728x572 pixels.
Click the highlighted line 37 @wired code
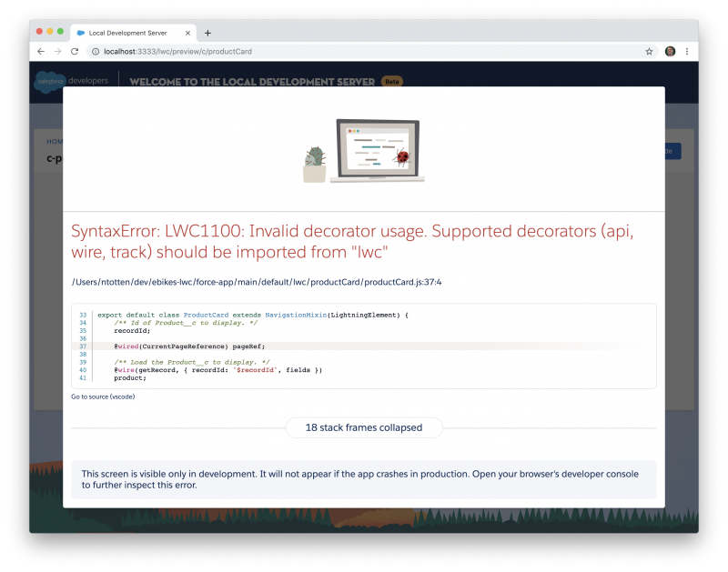189,346
